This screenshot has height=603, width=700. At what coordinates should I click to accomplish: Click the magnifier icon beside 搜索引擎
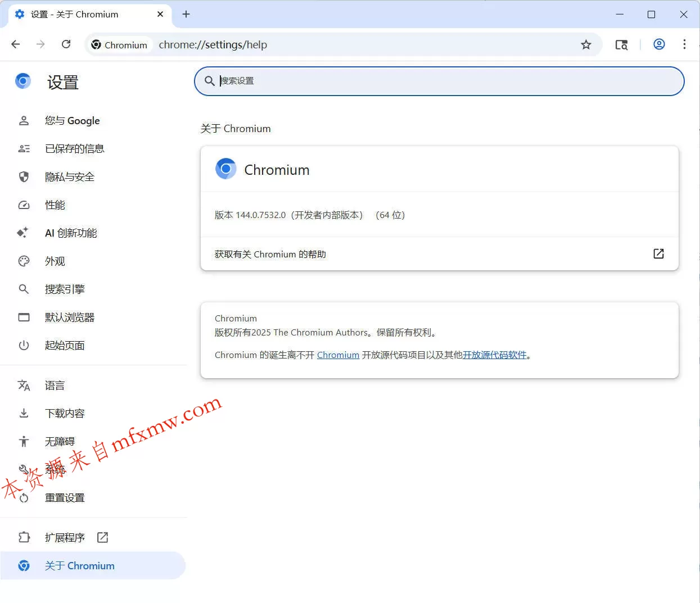(24, 289)
